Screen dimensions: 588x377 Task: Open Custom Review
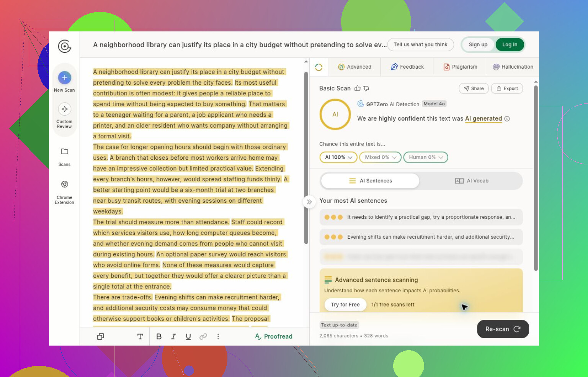click(64, 115)
